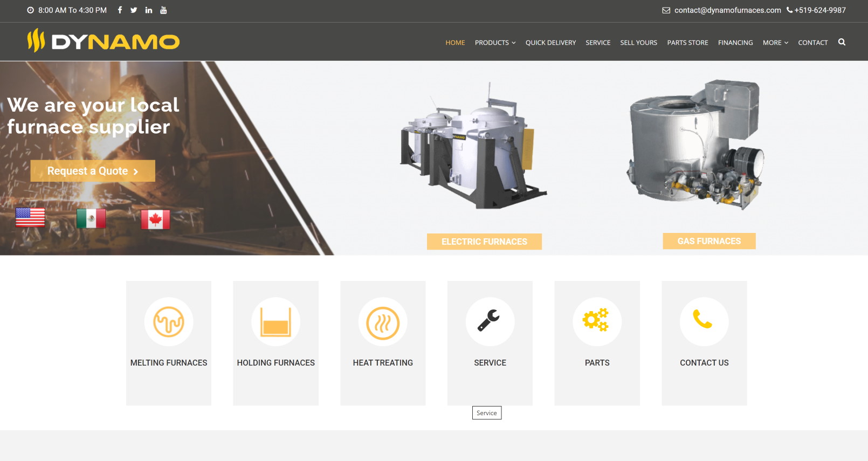Click the contact email address link
Image resolution: width=868 pixels, height=461 pixels.
click(727, 10)
